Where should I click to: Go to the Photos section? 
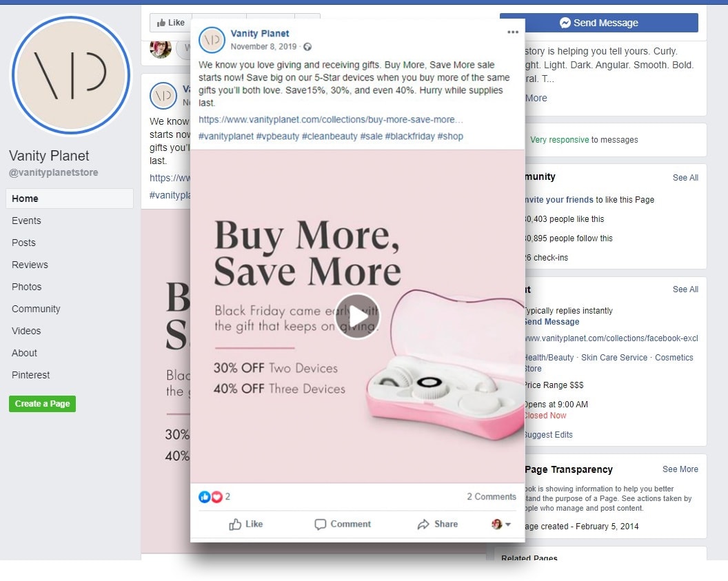click(x=26, y=287)
